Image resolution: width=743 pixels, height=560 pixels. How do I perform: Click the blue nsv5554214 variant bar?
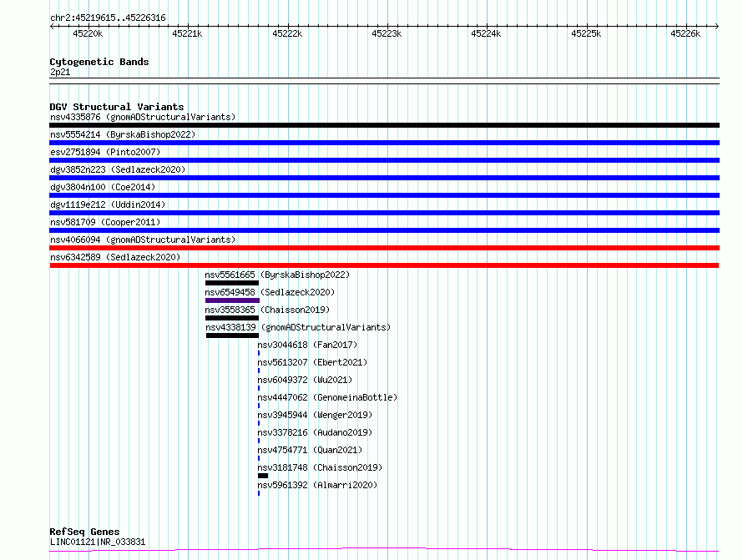[384, 143]
